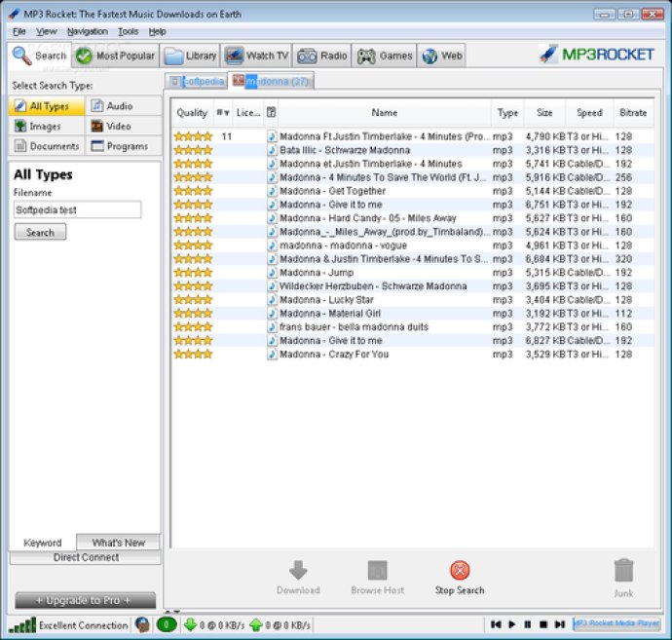Select 'Bata Illic - Schwarze Madonna' row
This screenshot has height=640, width=672.
413,150
